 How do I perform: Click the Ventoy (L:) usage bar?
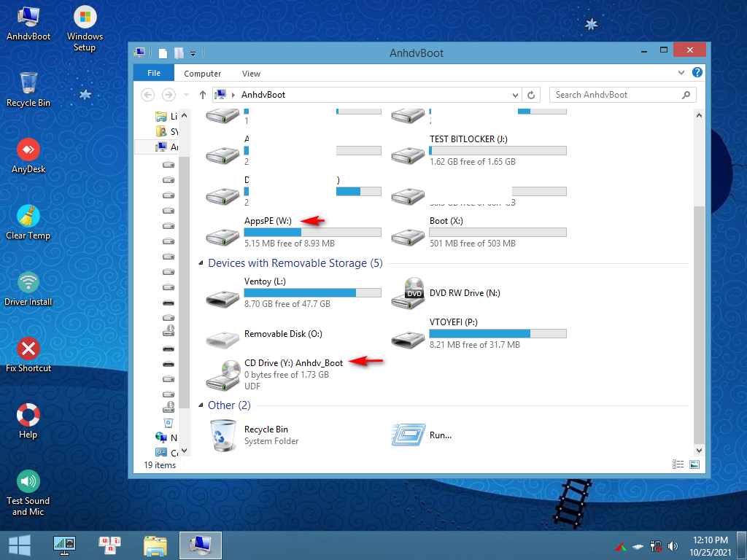(x=312, y=293)
